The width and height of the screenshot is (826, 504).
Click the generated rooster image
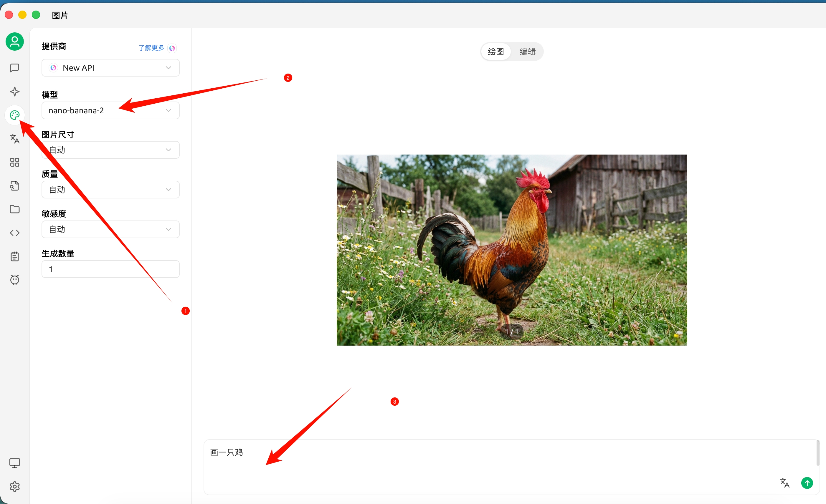point(512,250)
